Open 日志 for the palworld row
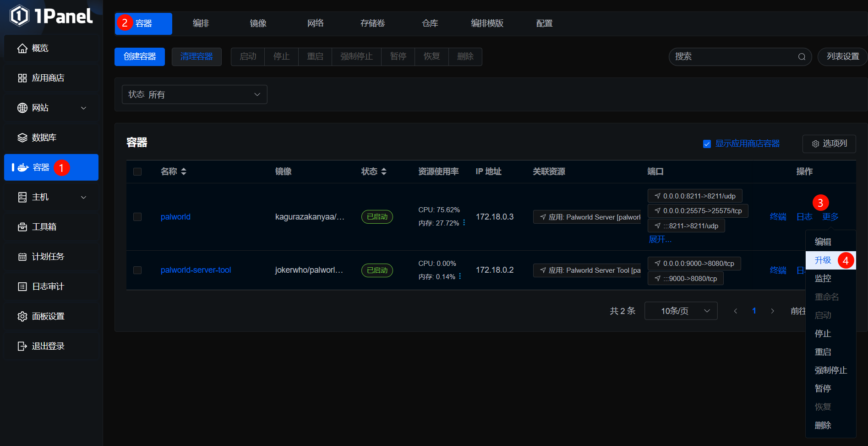 804,217
